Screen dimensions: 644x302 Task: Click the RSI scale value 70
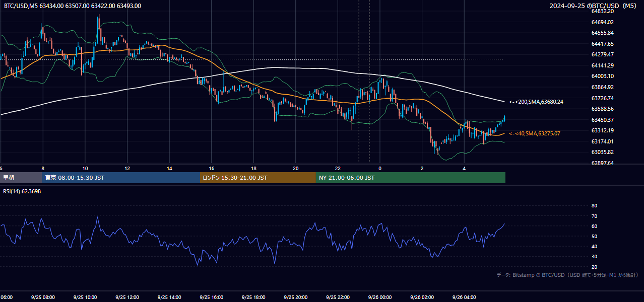594,216
